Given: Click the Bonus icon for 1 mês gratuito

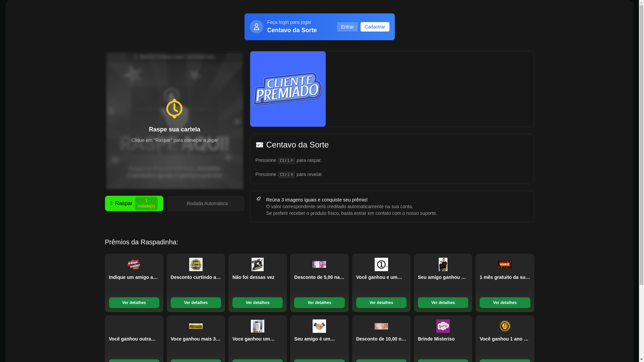Looking at the screenshot, I should click(x=505, y=264).
